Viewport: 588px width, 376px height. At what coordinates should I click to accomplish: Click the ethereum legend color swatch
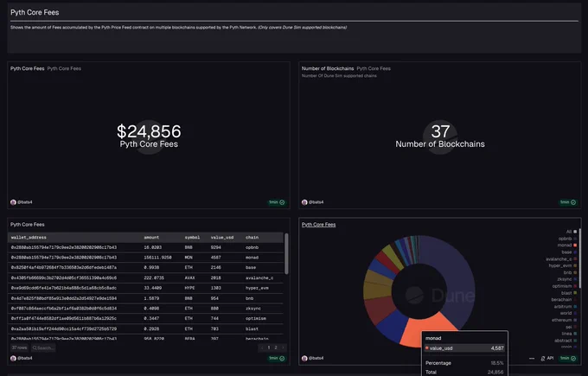coord(575,320)
